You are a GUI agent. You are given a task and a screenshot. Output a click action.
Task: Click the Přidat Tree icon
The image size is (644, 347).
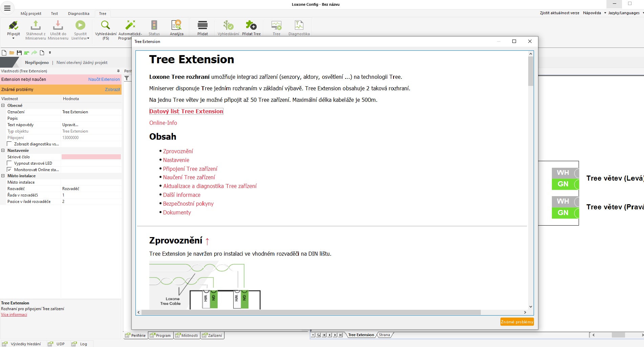tap(251, 26)
